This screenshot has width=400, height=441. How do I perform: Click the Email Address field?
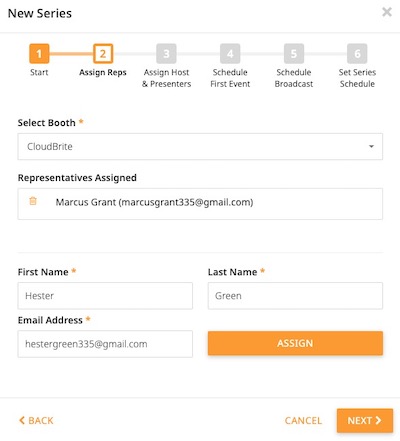(105, 344)
